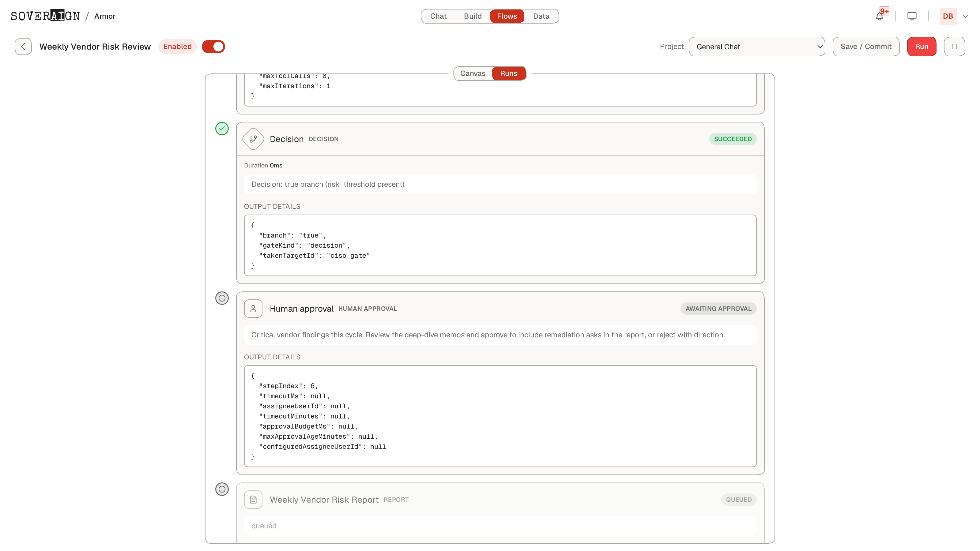Click the red Run button

922,47
